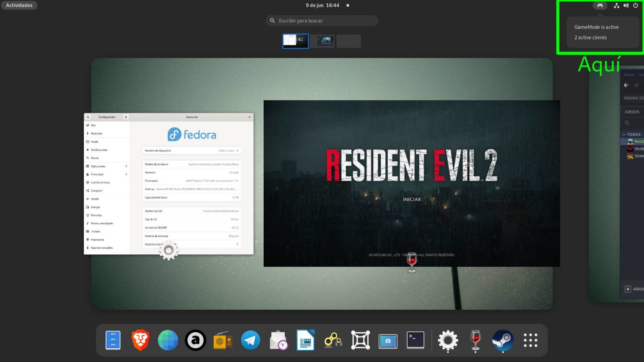Image resolution: width=644 pixels, height=362 pixels.
Task: Open Nombre del dispositivo row
Action: 192,150
